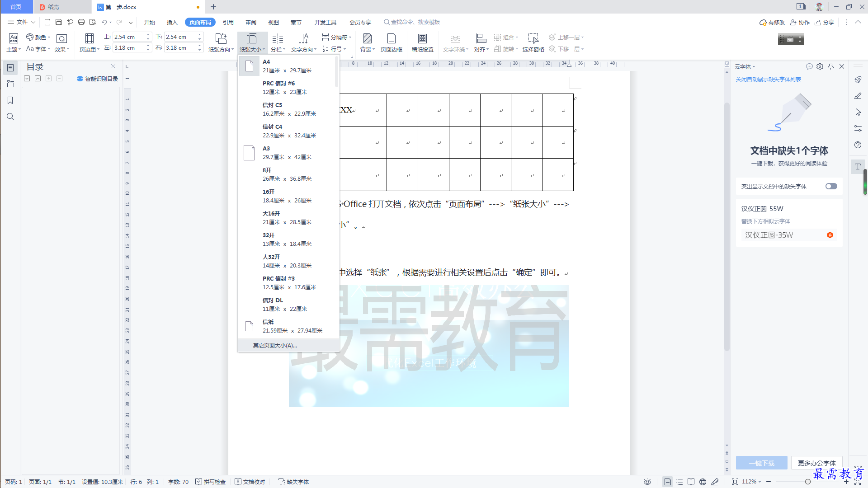Click the zoom slider handle
This screenshot has width=868, height=488.
pos(807,482)
